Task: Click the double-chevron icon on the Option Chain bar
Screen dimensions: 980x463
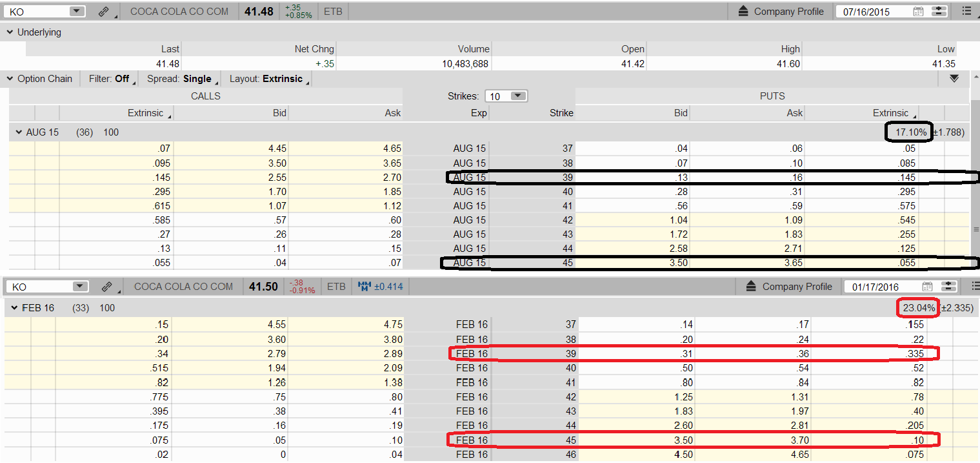Action: point(954,78)
